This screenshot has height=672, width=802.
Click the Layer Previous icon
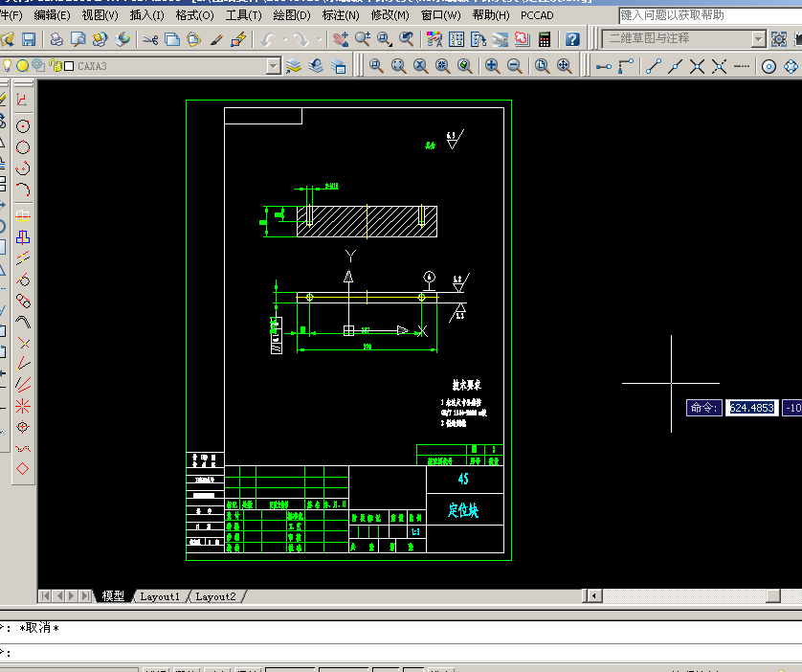tap(316, 66)
